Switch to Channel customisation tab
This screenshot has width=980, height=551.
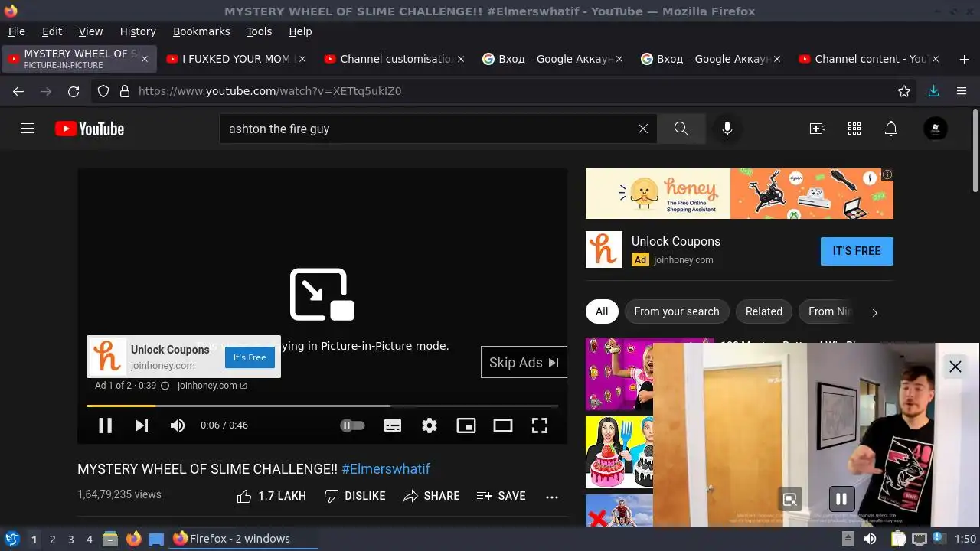[393, 59]
